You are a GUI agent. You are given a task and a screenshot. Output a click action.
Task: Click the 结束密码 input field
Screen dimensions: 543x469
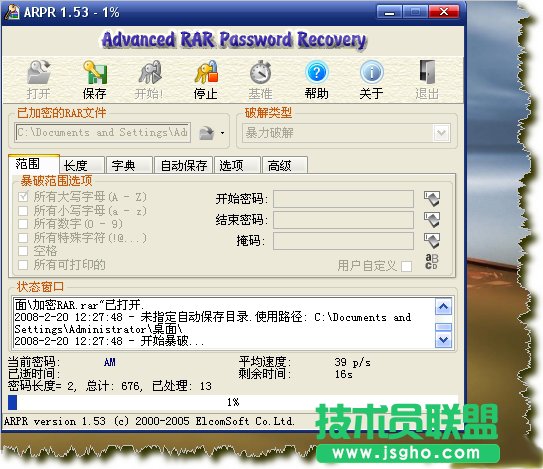[x=344, y=220]
